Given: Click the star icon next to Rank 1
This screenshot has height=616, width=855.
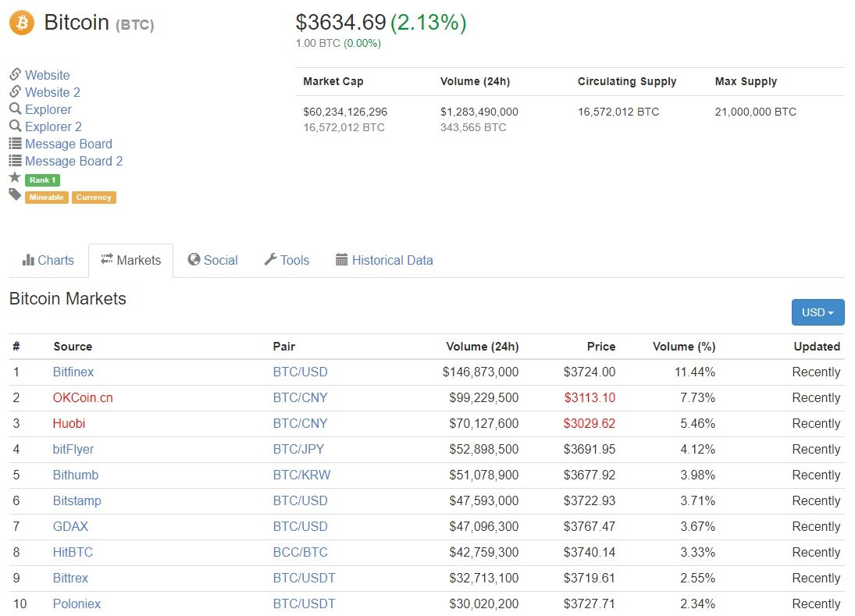Looking at the screenshot, I should (16, 177).
